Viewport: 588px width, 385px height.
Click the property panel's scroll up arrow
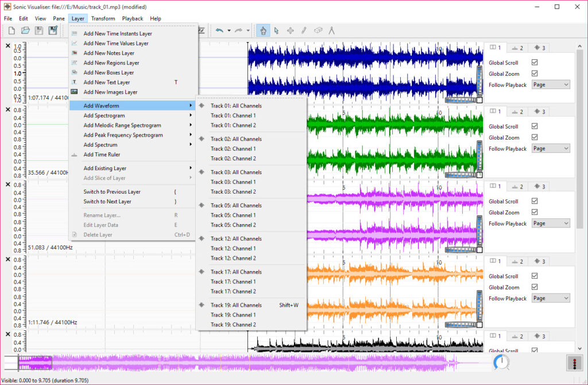click(580, 45)
